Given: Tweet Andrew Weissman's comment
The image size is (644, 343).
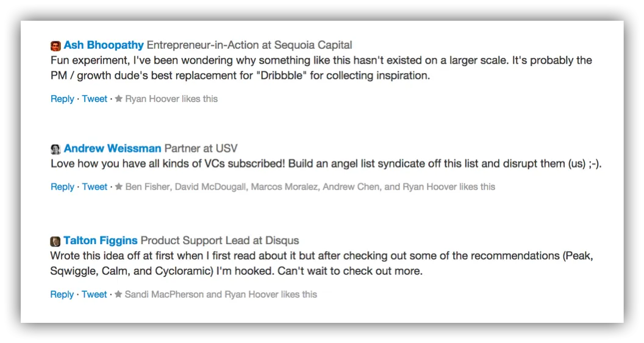Looking at the screenshot, I should click(x=95, y=187).
